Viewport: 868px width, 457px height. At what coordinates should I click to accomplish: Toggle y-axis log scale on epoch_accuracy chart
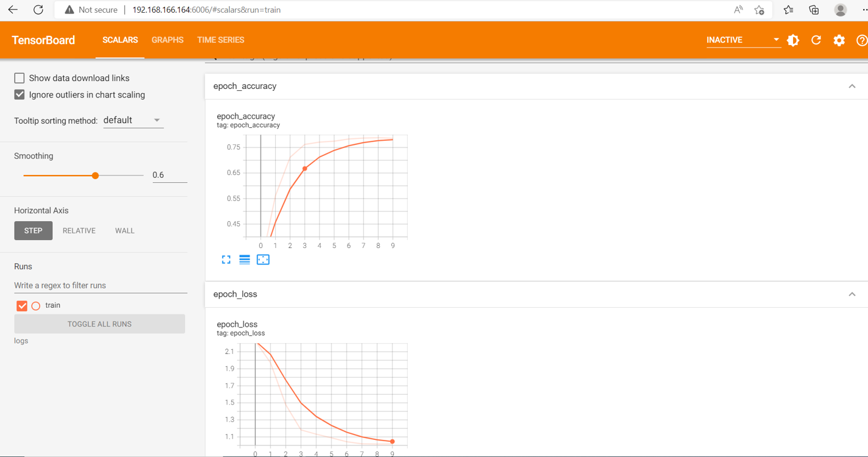tap(244, 259)
